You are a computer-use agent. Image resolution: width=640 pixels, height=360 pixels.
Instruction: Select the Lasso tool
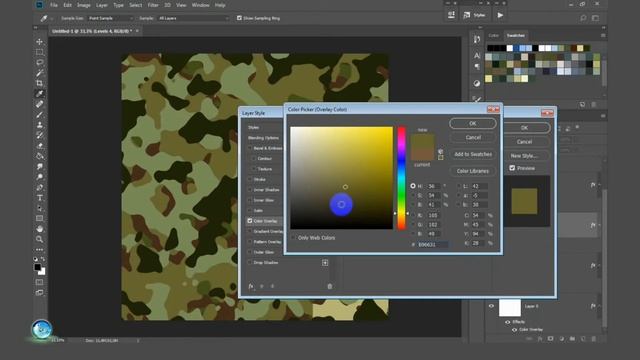click(x=40, y=62)
